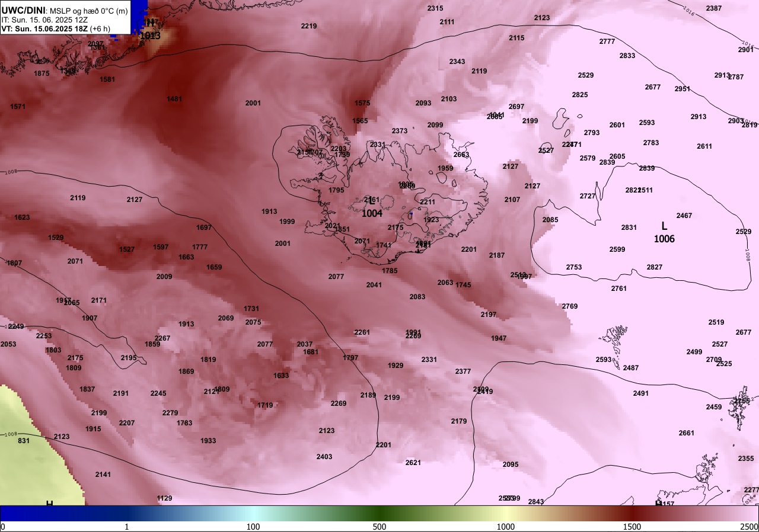The image size is (759, 532).
Task: Click the 'VT: Sun. 15.06.2025 18Z (+6 h)' line
Action: (56, 28)
